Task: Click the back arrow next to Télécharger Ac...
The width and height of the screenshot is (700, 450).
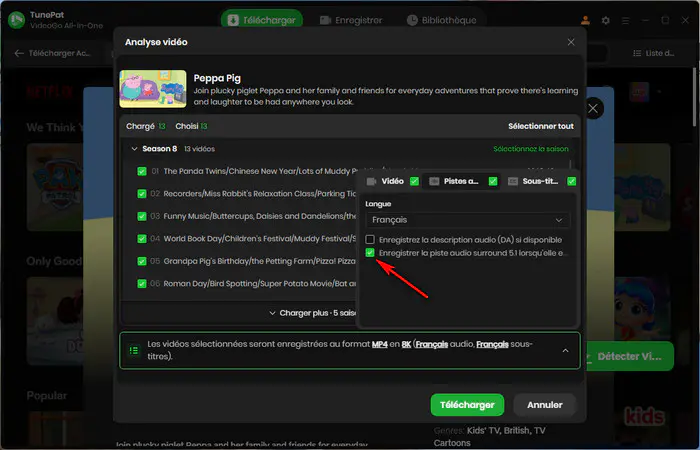Action: (x=19, y=53)
